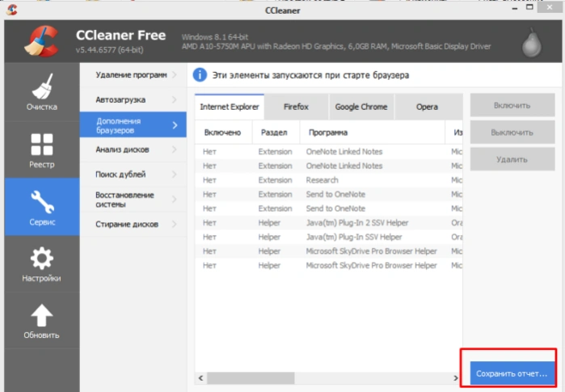
Task: Switch to the Opera tab
Action: [x=428, y=107]
